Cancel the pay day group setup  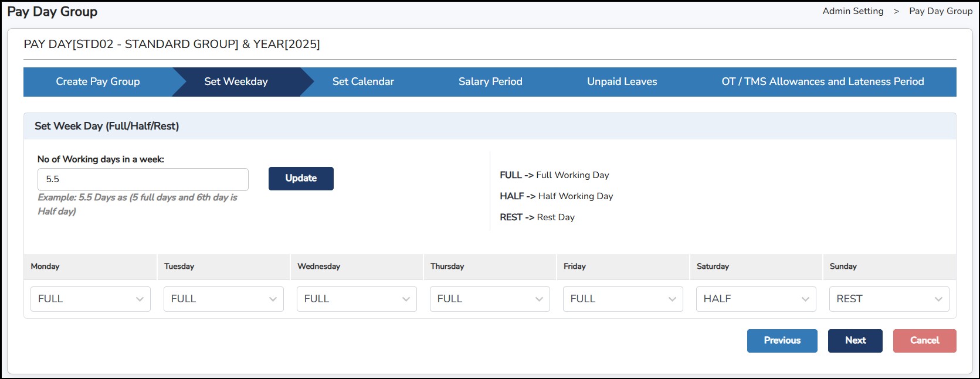[x=924, y=340]
